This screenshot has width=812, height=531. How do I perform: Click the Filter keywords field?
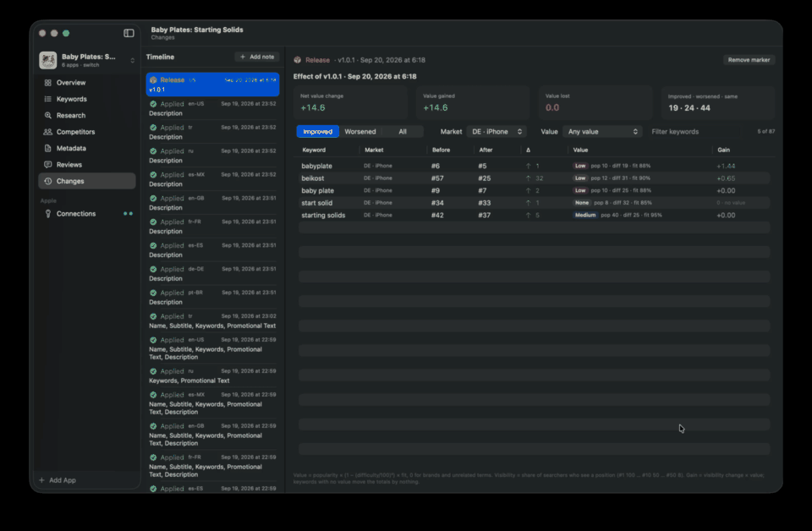tap(700, 131)
